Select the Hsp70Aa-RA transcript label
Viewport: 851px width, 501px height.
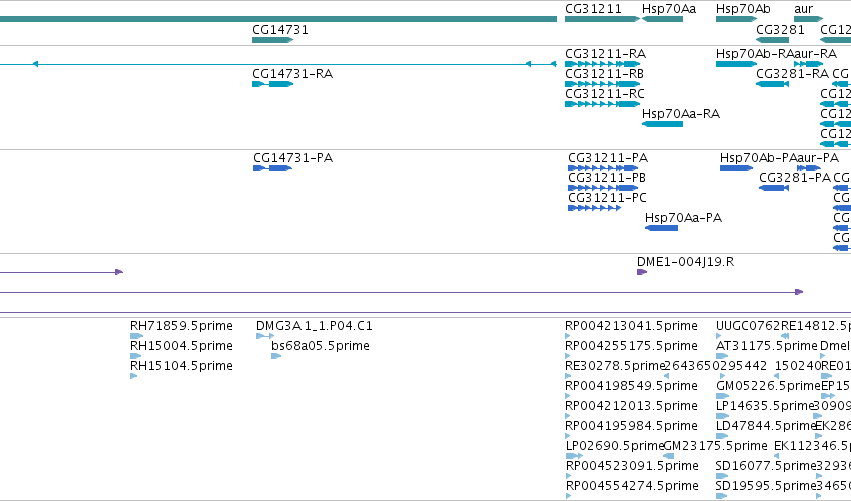coord(681,114)
